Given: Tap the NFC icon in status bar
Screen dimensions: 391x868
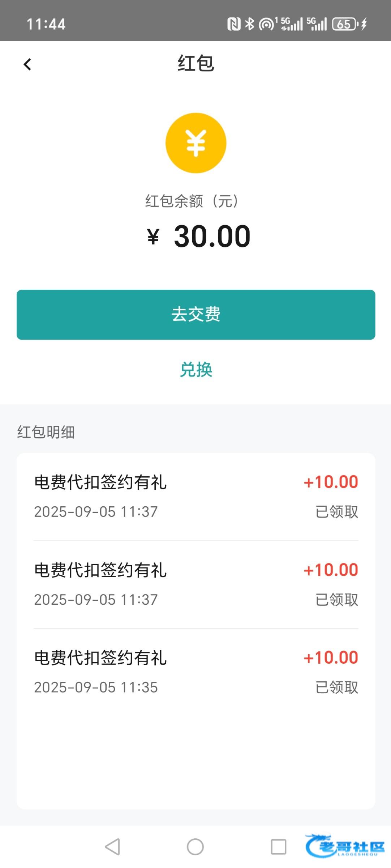Looking at the screenshot, I should pyautogui.click(x=234, y=24).
